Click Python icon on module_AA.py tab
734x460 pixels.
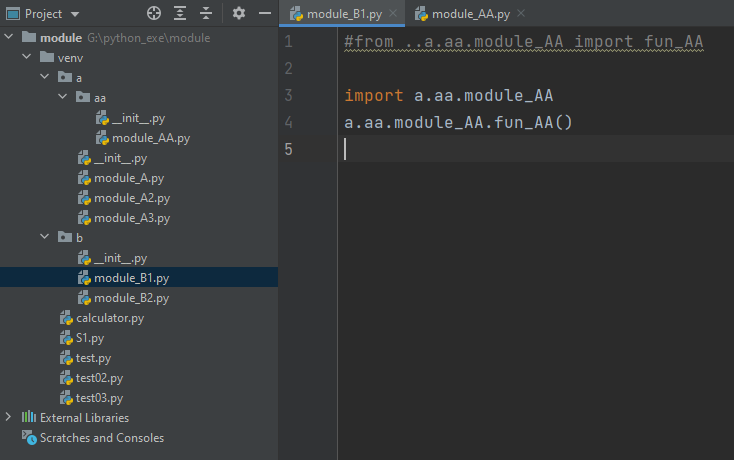[421, 14]
